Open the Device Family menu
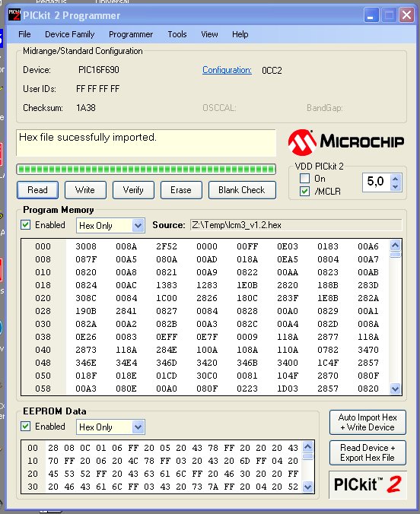The image size is (420, 514). click(x=69, y=34)
